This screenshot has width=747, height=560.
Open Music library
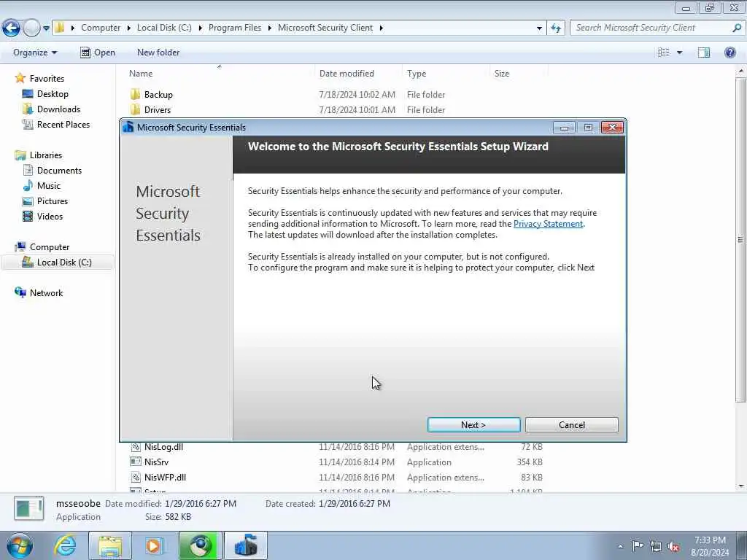49,186
